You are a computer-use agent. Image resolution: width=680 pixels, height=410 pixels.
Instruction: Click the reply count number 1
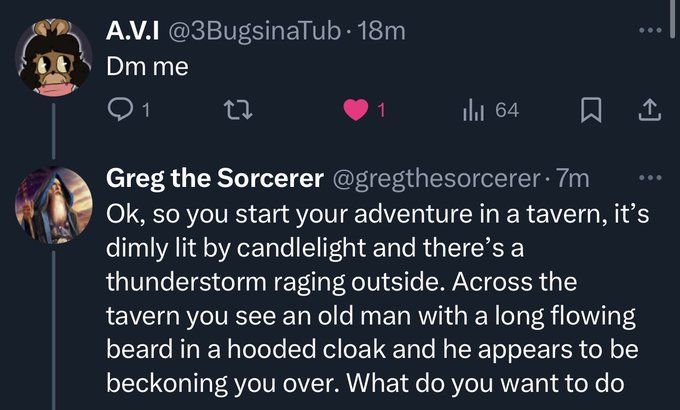point(145,111)
